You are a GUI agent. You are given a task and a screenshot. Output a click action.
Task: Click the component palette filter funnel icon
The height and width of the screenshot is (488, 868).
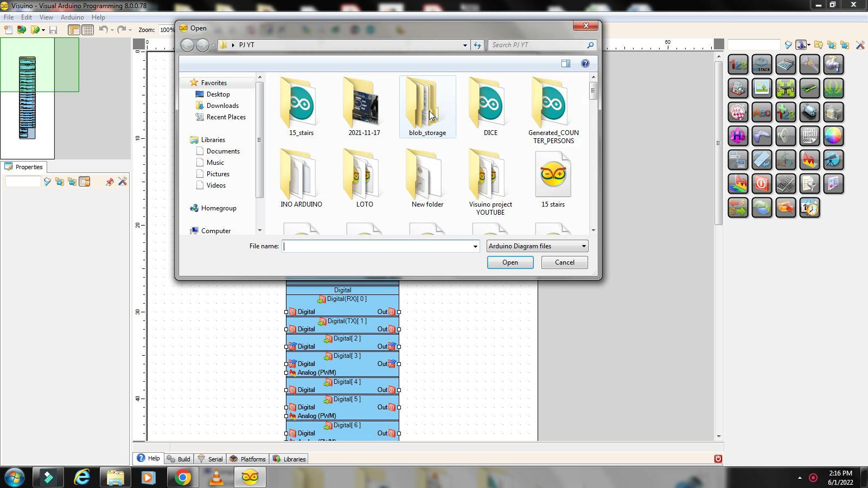pos(788,45)
